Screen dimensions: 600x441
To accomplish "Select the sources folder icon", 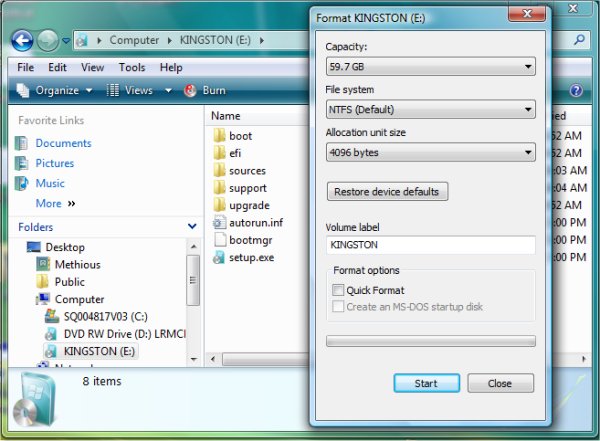I will (220, 170).
